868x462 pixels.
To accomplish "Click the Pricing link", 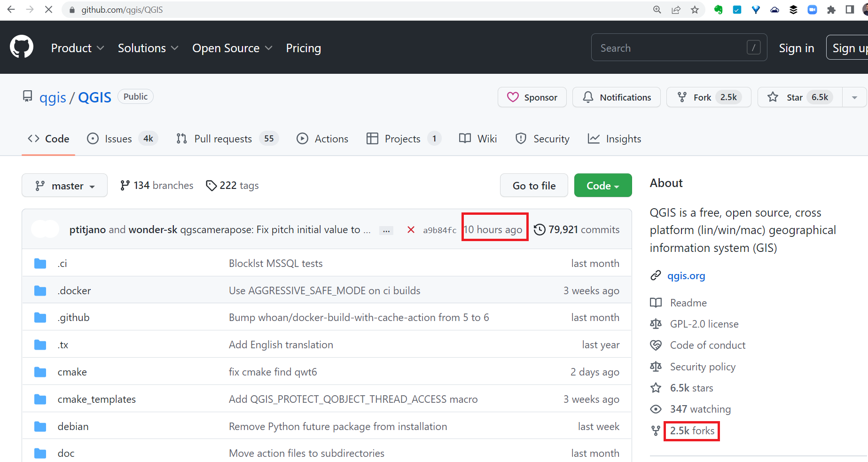I will click(x=304, y=48).
